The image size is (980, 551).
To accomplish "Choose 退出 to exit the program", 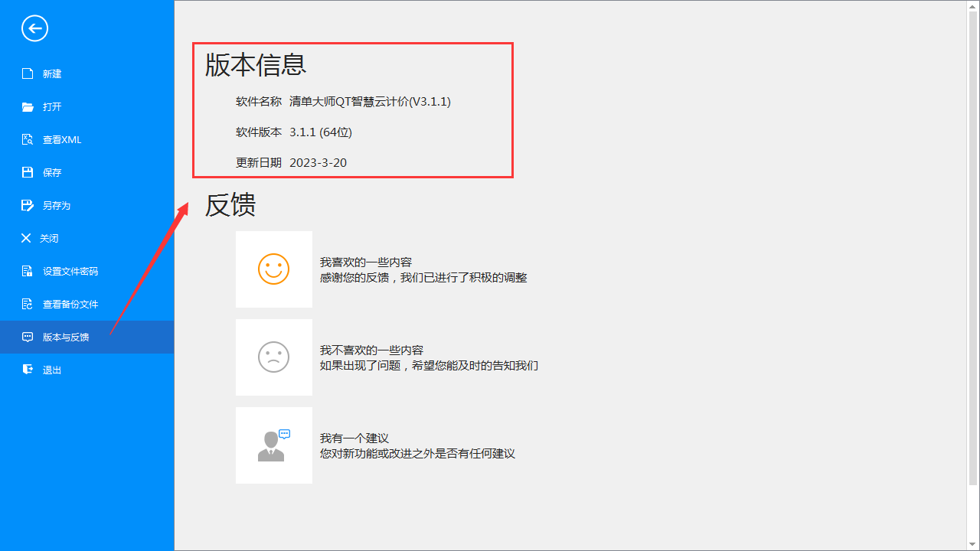I will [87, 370].
